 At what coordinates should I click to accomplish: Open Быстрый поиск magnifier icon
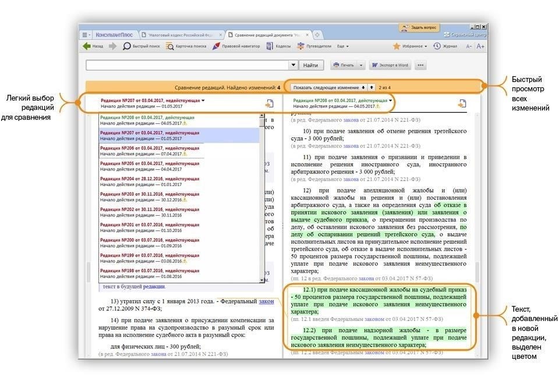[127, 46]
